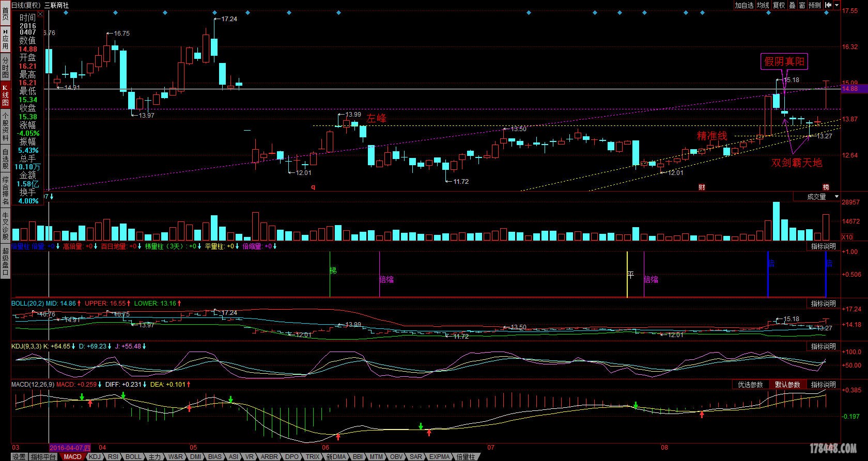Open the 应用 sidebar tab
The width and height of the screenshot is (868, 461).
pyautogui.click(x=5, y=38)
